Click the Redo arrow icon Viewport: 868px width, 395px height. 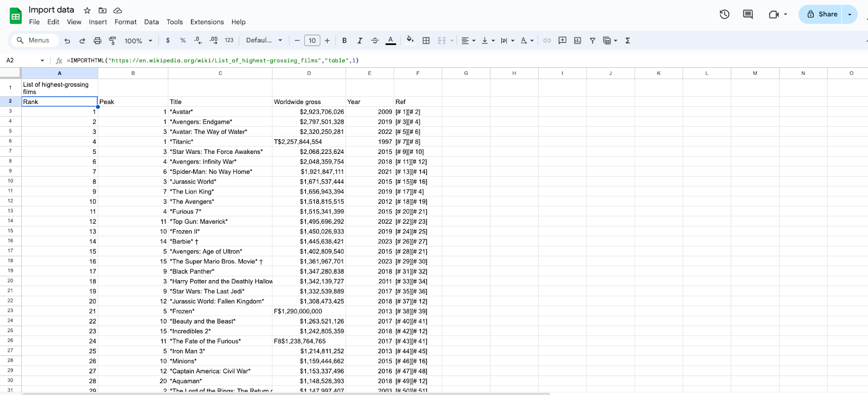point(82,41)
